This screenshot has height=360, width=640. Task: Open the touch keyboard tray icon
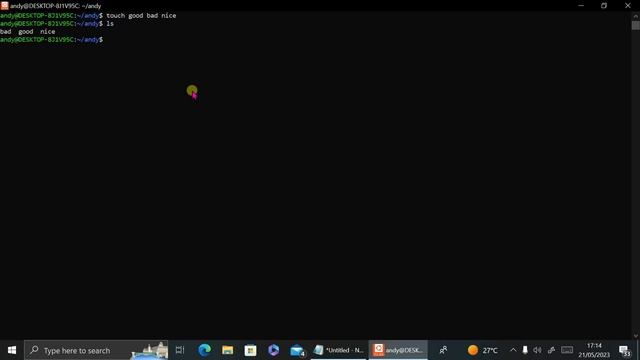tap(567, 350)
